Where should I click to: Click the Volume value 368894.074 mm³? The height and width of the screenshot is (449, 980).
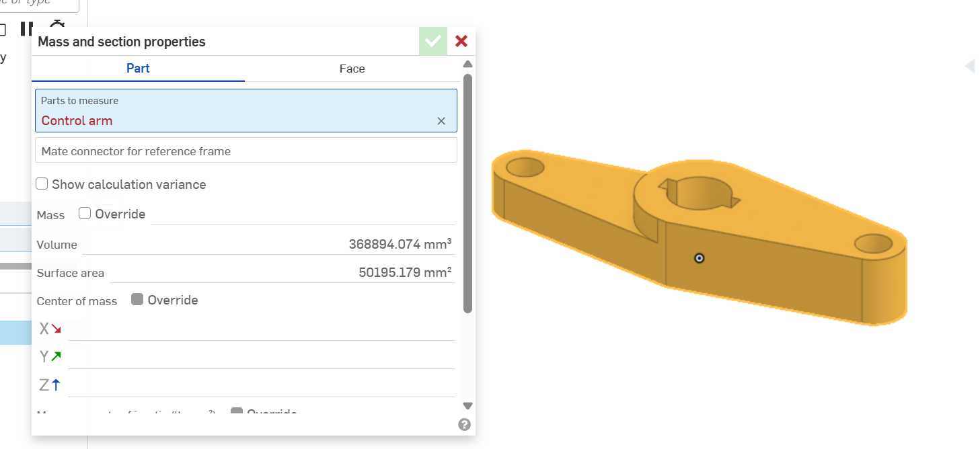[400, 244]
